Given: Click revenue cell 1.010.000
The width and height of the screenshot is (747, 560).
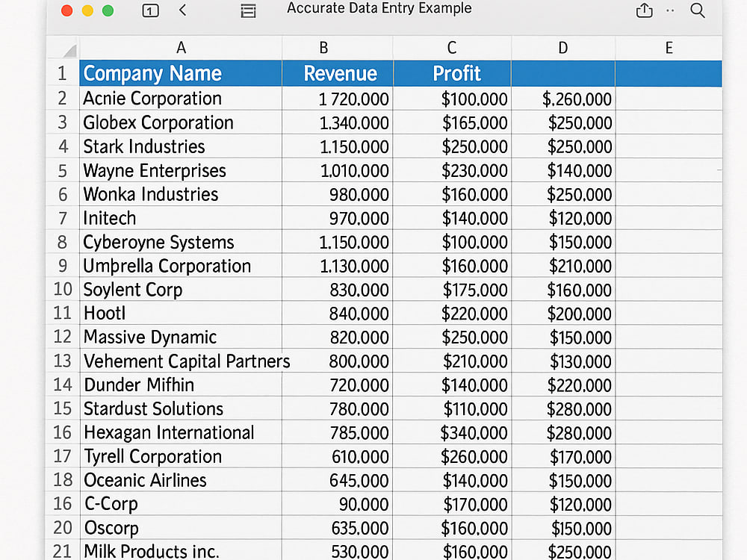Looking at the screenshot, I should [x=338, y=170].
